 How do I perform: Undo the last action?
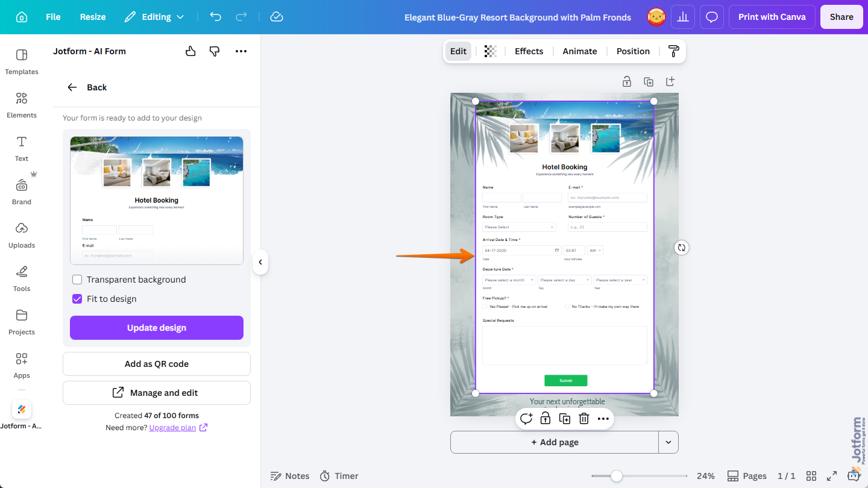coord(216,17)
